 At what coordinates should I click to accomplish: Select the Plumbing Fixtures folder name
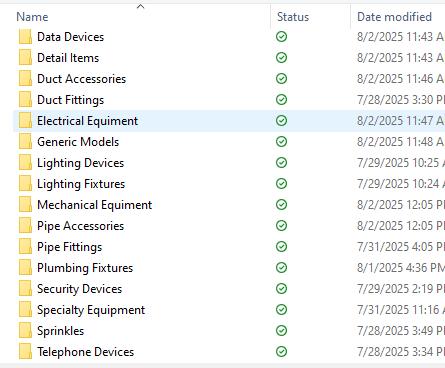[85, 268]
